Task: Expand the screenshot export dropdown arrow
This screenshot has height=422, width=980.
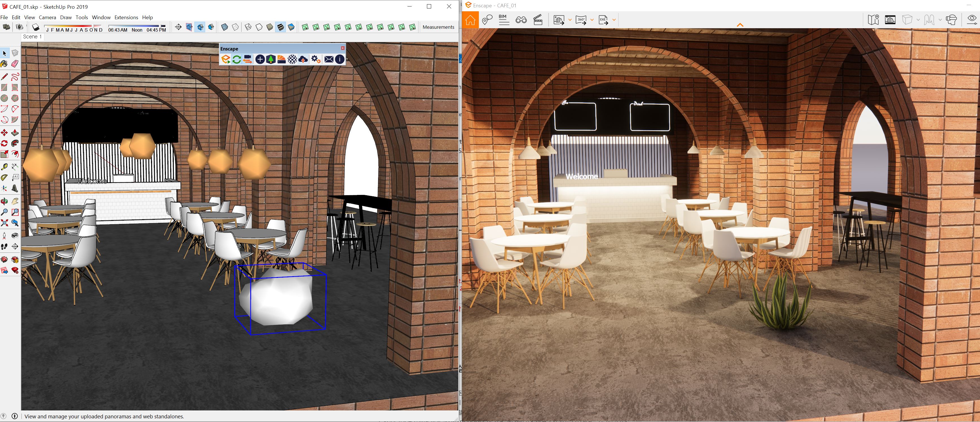Action: tap(570, 20)
